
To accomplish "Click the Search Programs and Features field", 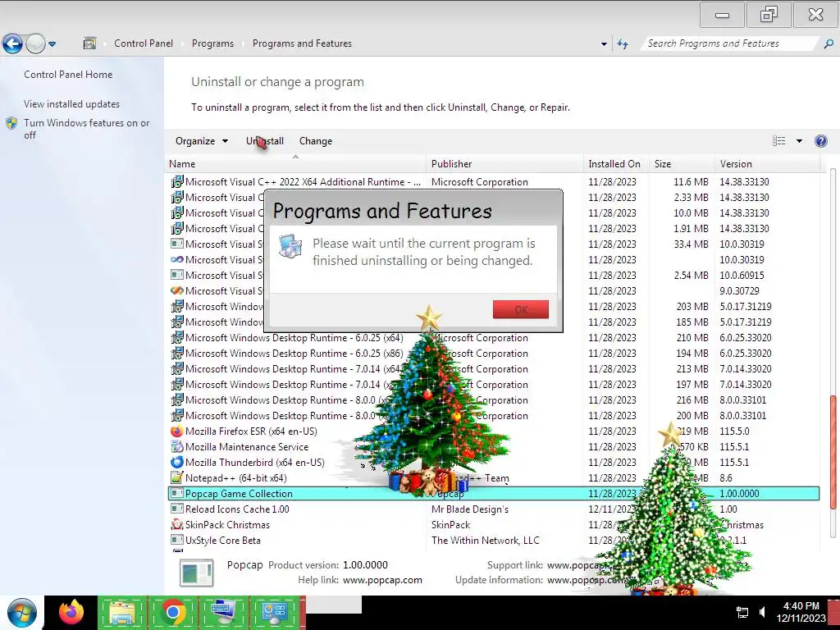I will pos(729,43).
